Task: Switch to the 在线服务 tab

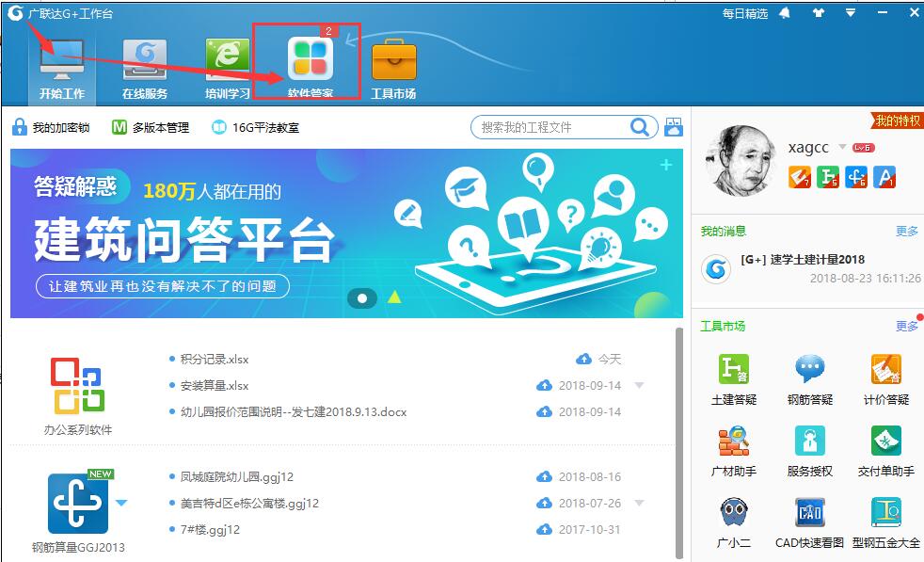Action: [x=145, y=69]
